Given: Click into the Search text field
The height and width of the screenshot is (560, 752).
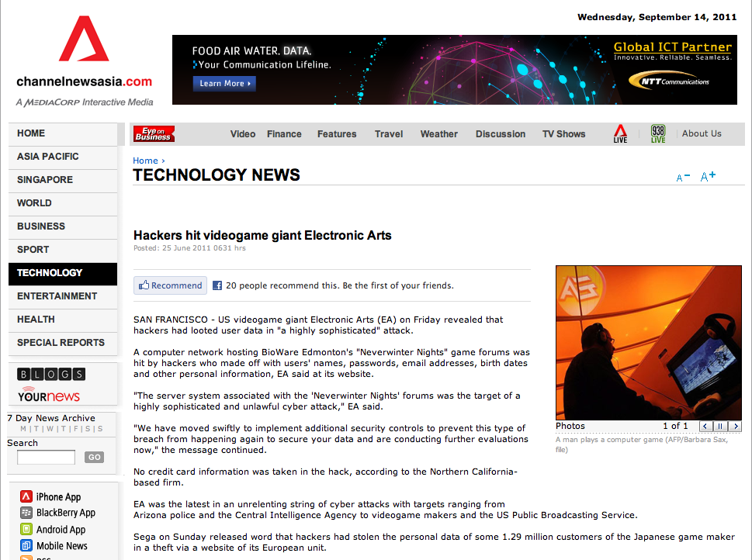Looking at the screenshot, I should (x=46, y=457).
